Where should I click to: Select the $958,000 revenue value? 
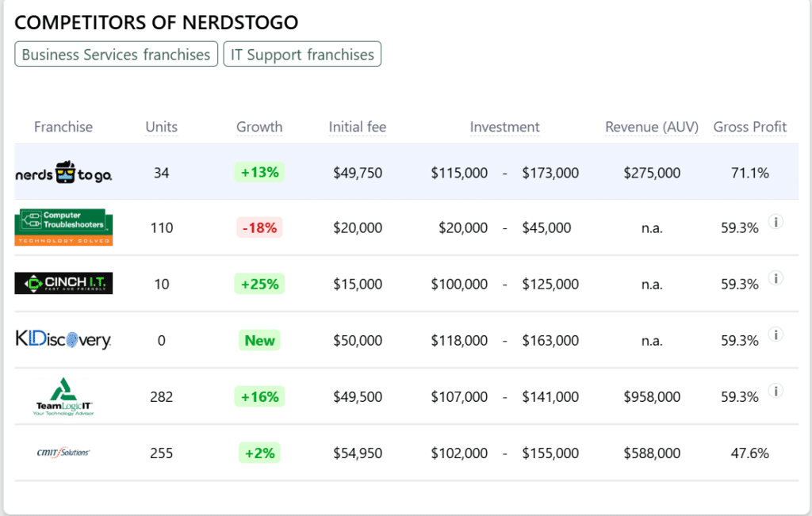tap(652, 397)
